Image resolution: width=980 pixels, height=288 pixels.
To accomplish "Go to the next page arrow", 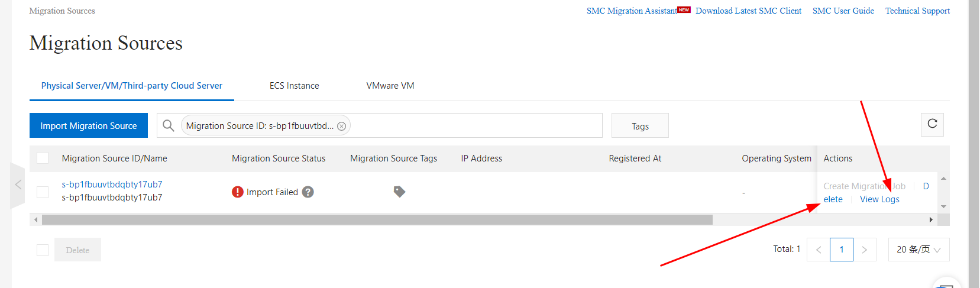I will tap(864, 250).
